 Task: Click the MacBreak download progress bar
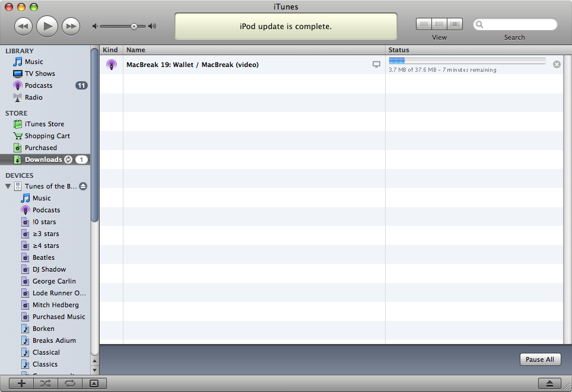468,60
